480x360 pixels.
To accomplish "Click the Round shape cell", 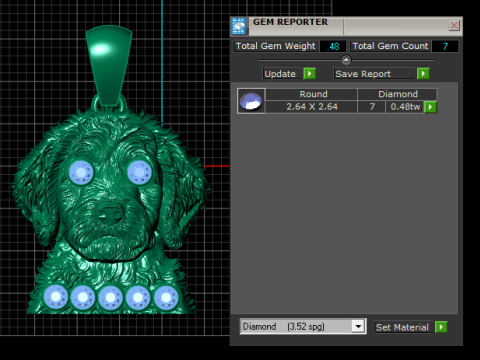I will [x=313, y=94].
